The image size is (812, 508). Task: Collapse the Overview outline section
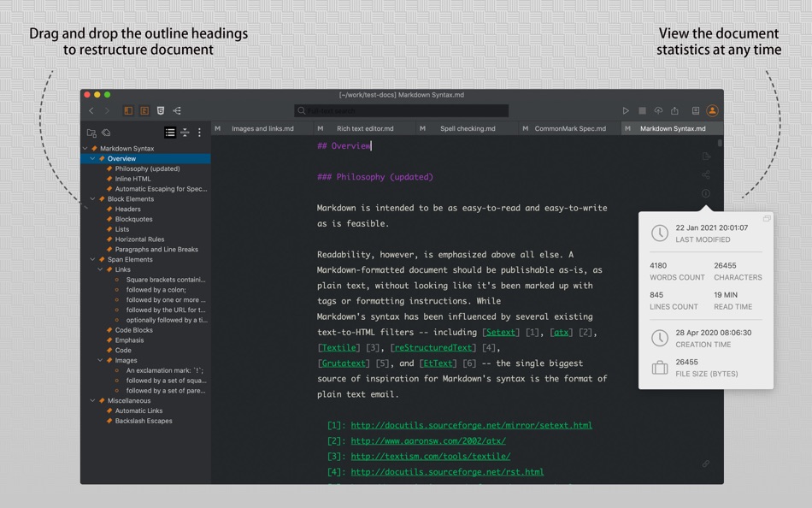coord(92,158)
